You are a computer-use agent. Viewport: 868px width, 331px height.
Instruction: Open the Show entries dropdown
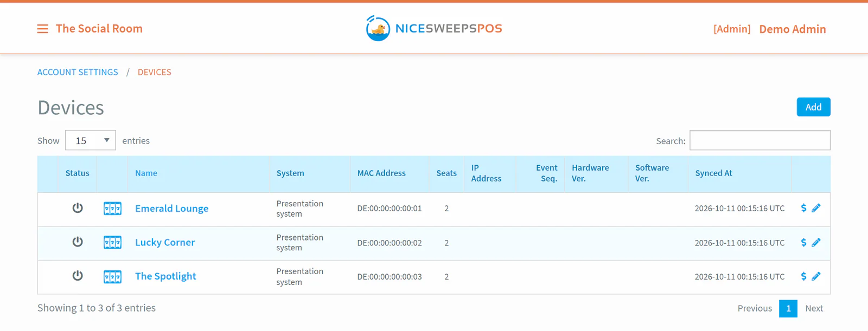coord(91,140)
